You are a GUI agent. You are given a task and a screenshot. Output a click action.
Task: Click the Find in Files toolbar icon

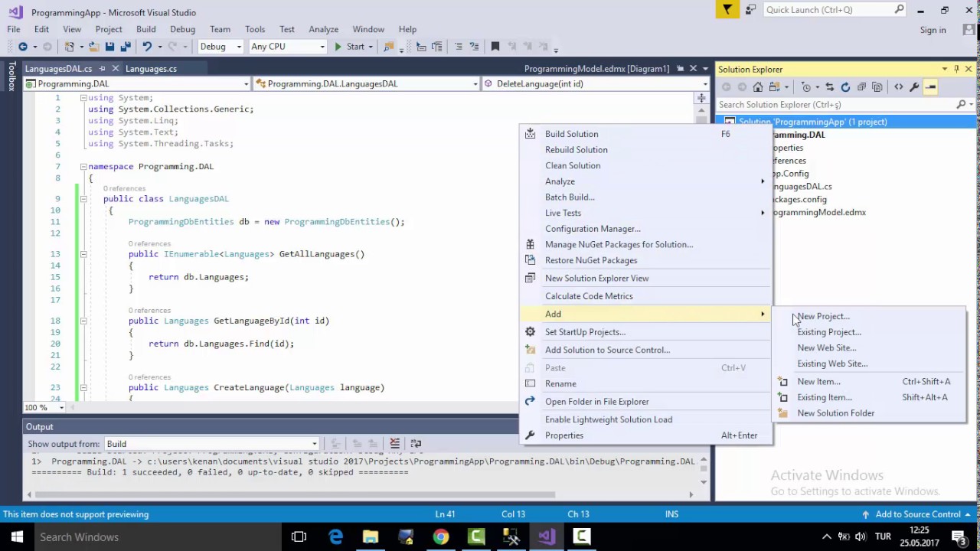[x=389, y=47]
